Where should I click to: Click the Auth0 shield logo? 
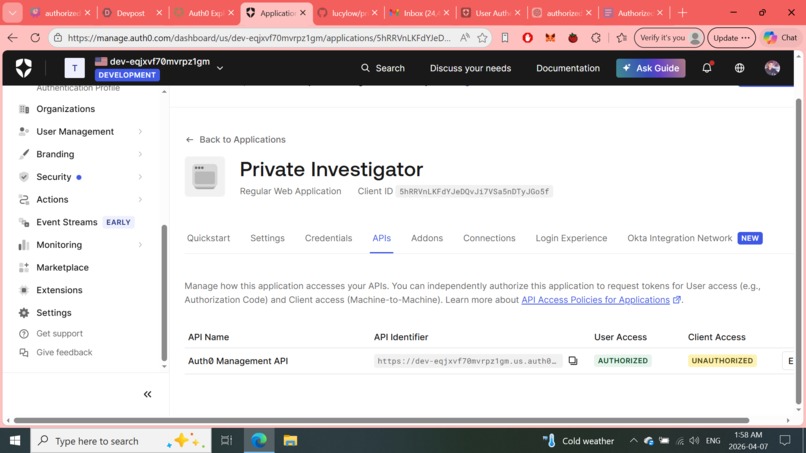point(24,68)
